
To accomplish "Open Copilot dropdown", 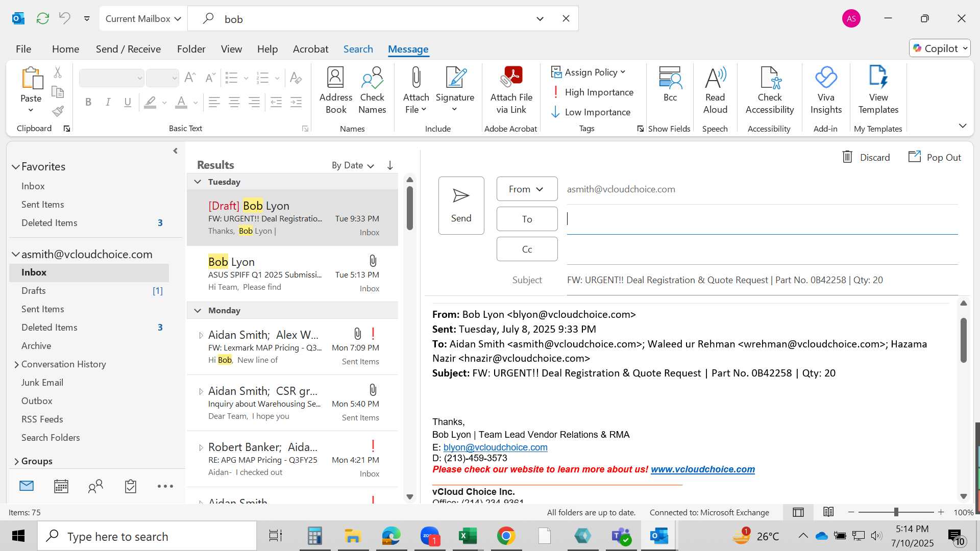I will [x=940, y=48].
